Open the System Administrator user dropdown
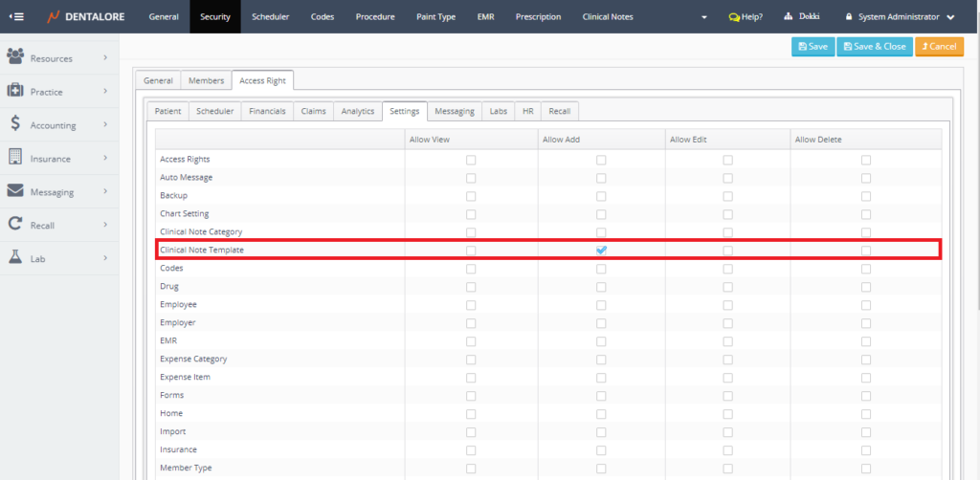This screenshot has height=480, width=980. tap(900, 17)
